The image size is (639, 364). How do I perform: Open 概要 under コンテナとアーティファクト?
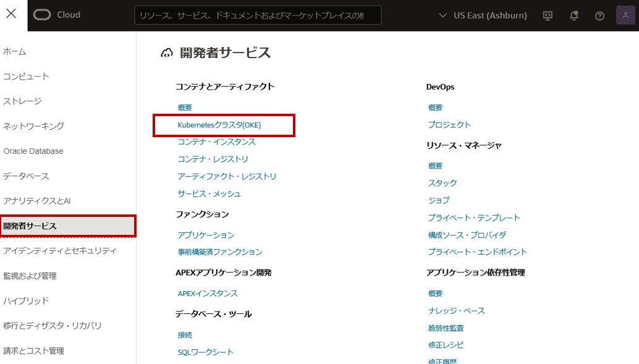pyautogui.click(x=185, y=108)
